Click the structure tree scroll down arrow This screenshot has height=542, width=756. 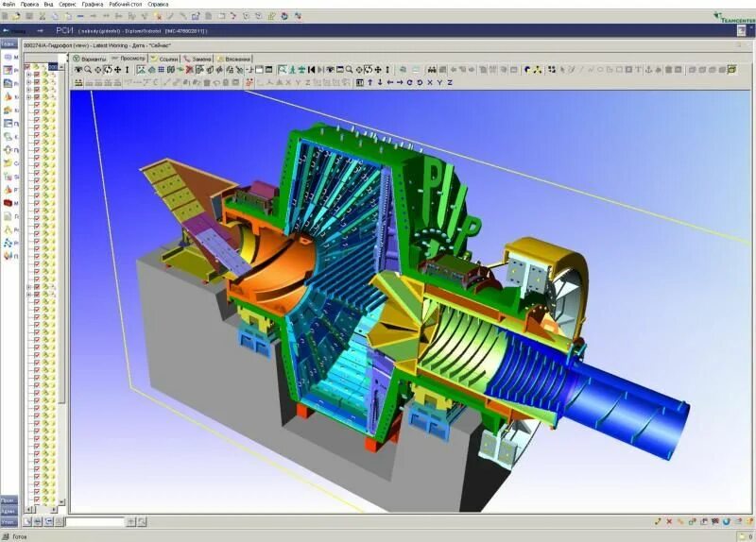point(61,502)
